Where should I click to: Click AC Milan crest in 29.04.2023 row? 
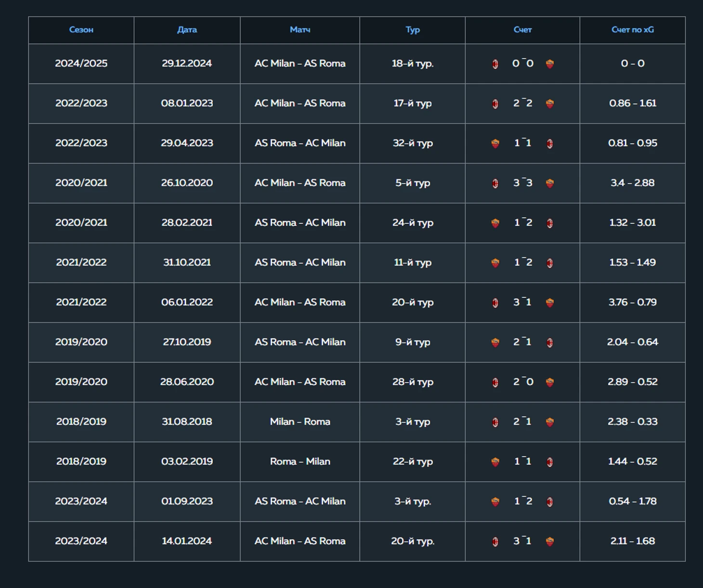(x=549, y=143)
